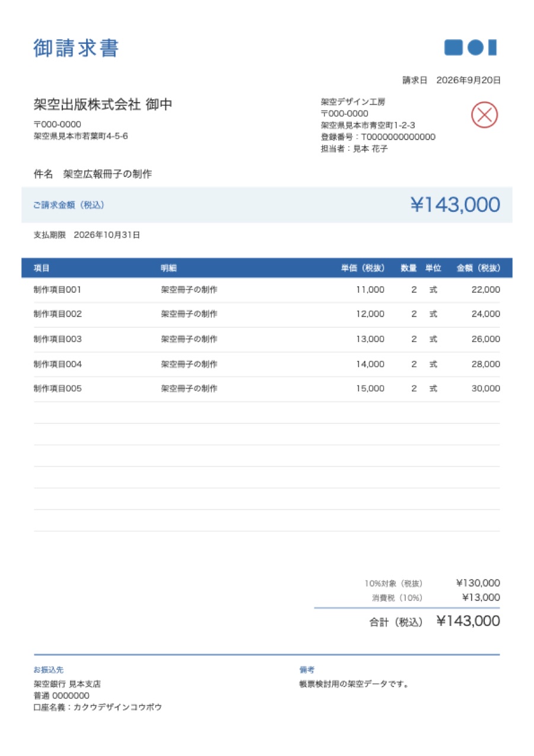
Task: Click the 単位 column header
Action: tap(433, 268)
